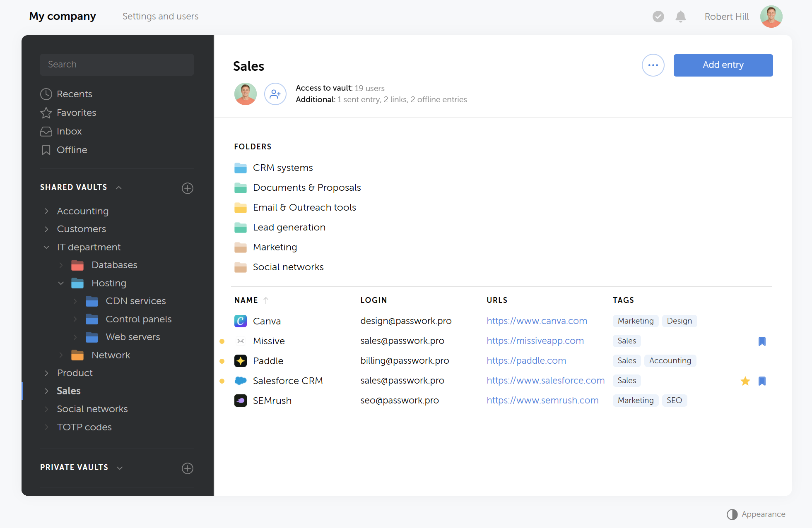Click the checkmark status icon in header
The height and width of the screenshot is (528, 812).
pos(658,17)
